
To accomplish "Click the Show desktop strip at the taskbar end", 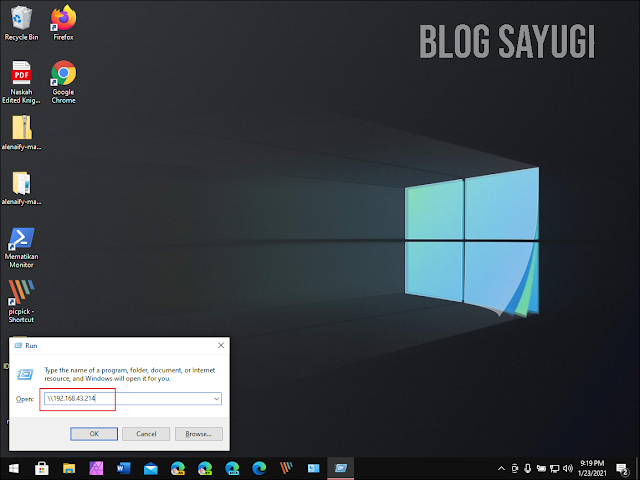I will coord(638,468).
